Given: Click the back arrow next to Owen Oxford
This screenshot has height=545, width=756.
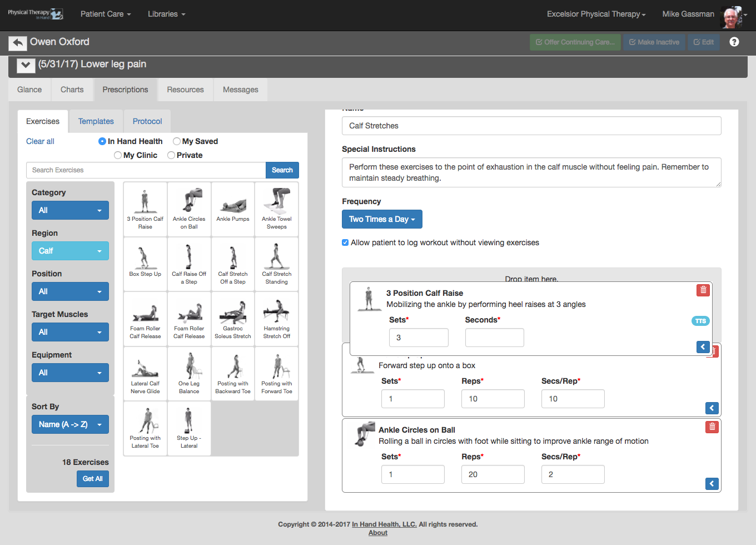Looking at the screenshot, I should click(x=18, y=43).
